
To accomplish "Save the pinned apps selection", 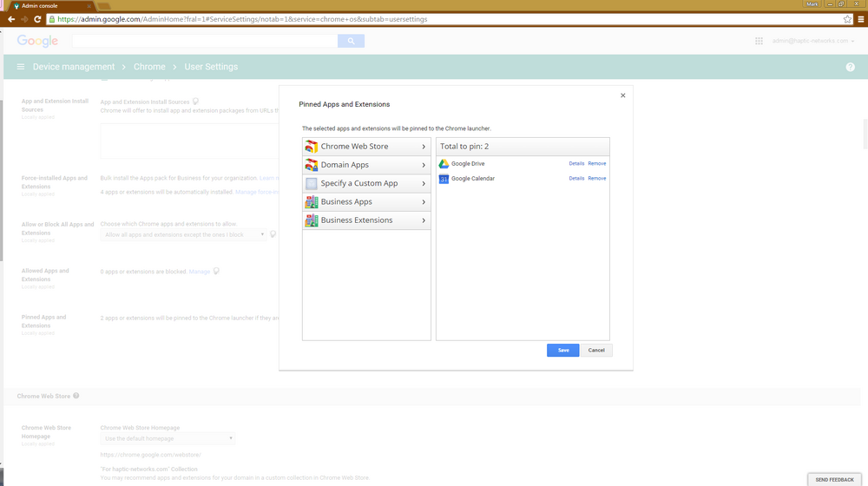I will (563, 351).
